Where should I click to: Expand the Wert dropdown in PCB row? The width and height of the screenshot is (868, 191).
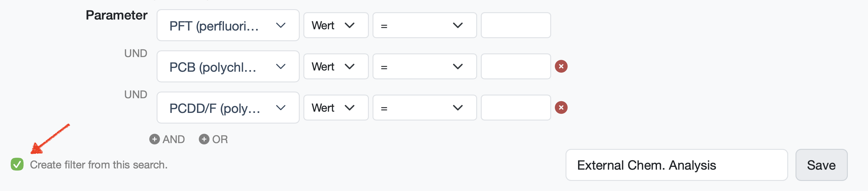click(336, 67)
